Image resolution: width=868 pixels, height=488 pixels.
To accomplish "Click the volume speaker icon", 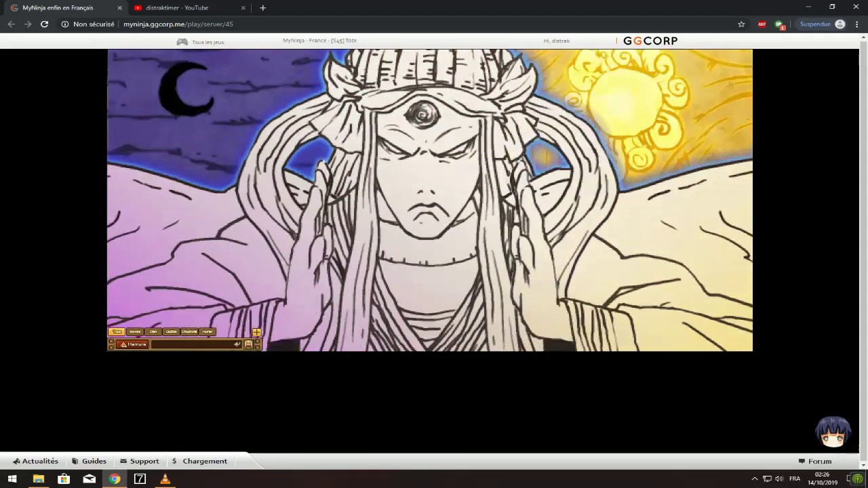I will tap(779, 479).
